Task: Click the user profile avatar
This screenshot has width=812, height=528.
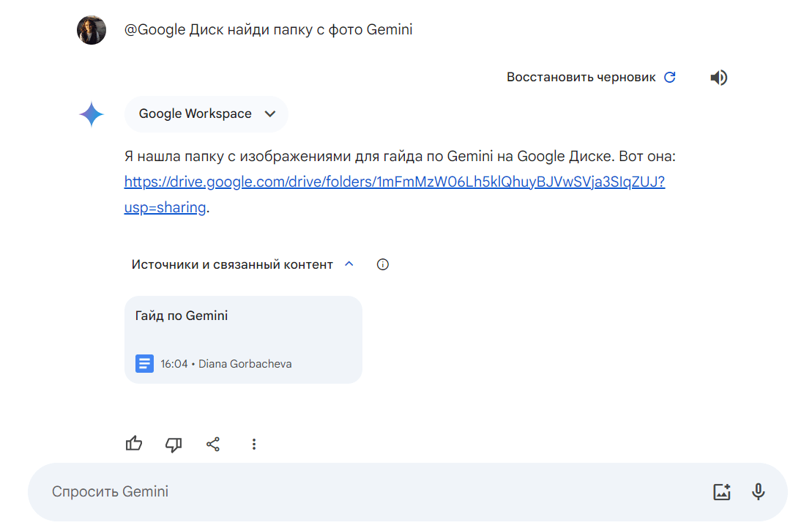Action: point(92,30)
